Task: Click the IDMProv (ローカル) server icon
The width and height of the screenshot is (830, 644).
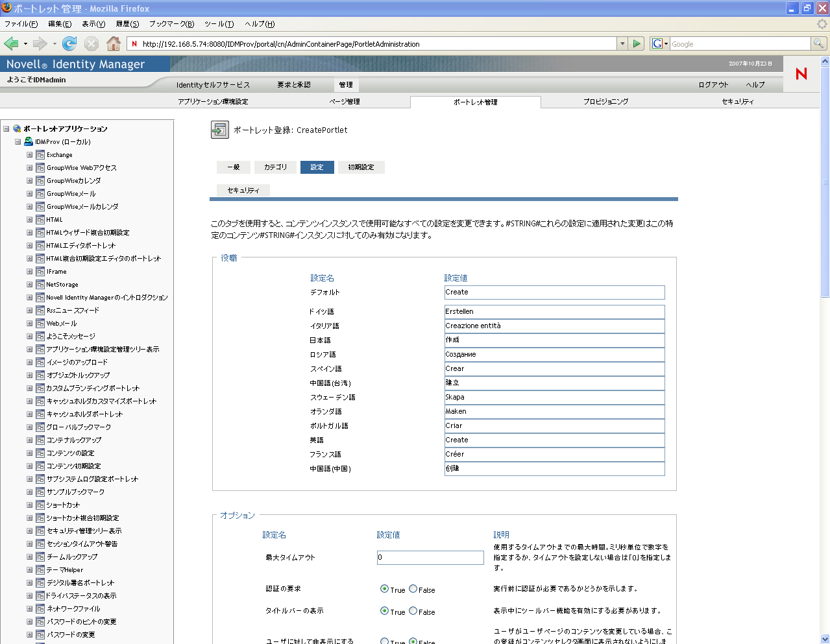Action: pos(29,141)
